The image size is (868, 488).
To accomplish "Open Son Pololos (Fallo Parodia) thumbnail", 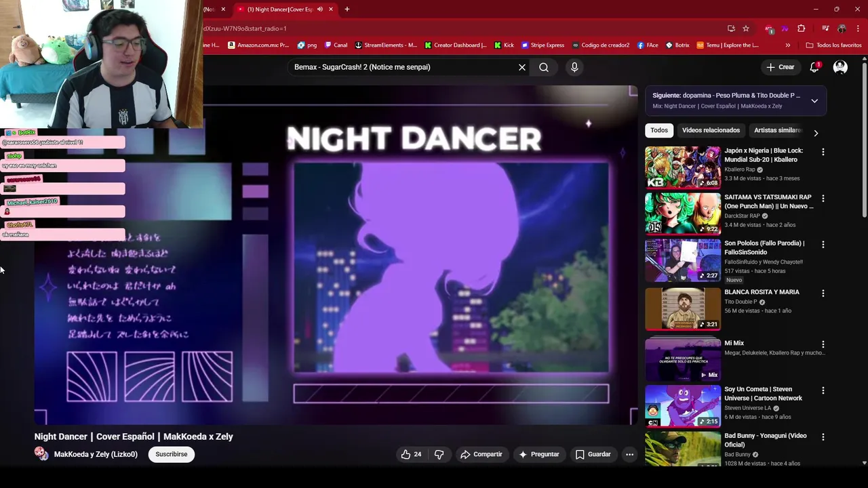I will pos(683,260).
